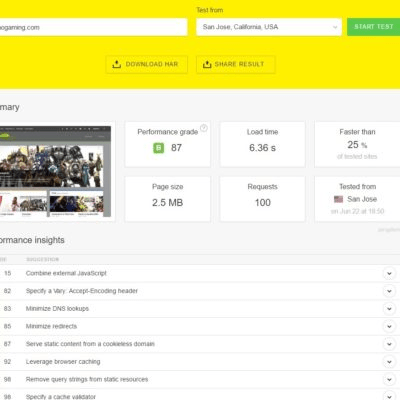Click the Share Result button

click(236, 64)
